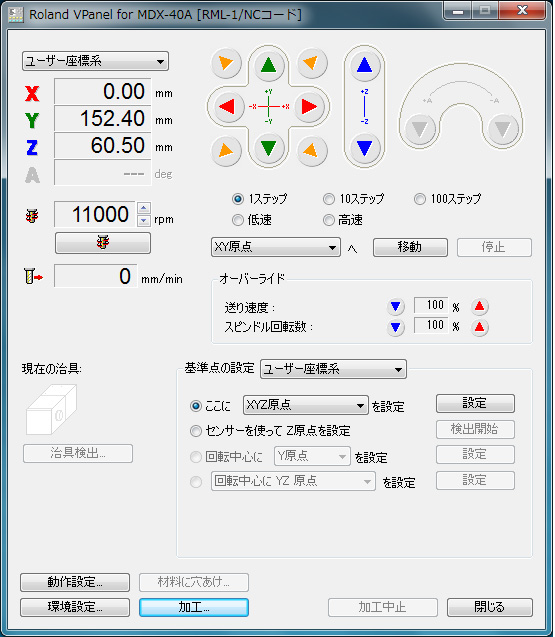Open the XY原点 move destination dropdown
The image size is (555, 637).
[275, 247]
